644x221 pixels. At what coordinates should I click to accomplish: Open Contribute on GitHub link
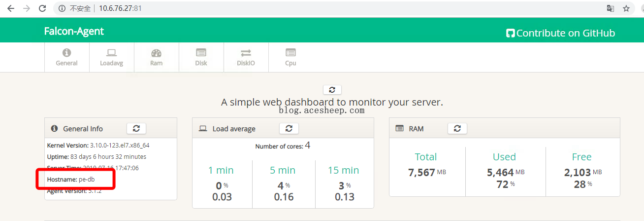[x=560, y=33]
